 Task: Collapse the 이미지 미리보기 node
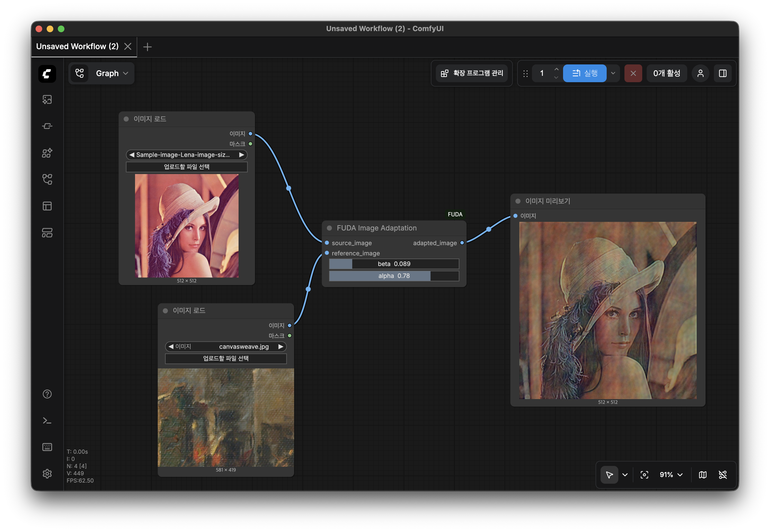518,201
